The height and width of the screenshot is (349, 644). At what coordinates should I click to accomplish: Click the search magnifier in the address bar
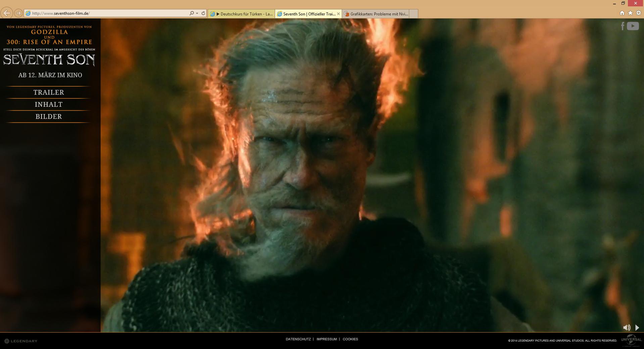192,13
